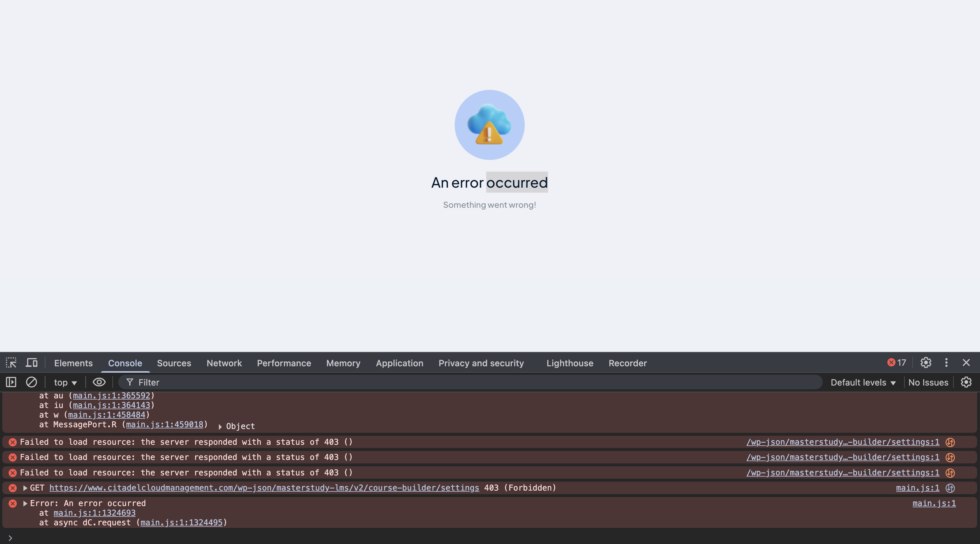
Task: Go to the Performance tab
Action: click(x=284, y=363)
